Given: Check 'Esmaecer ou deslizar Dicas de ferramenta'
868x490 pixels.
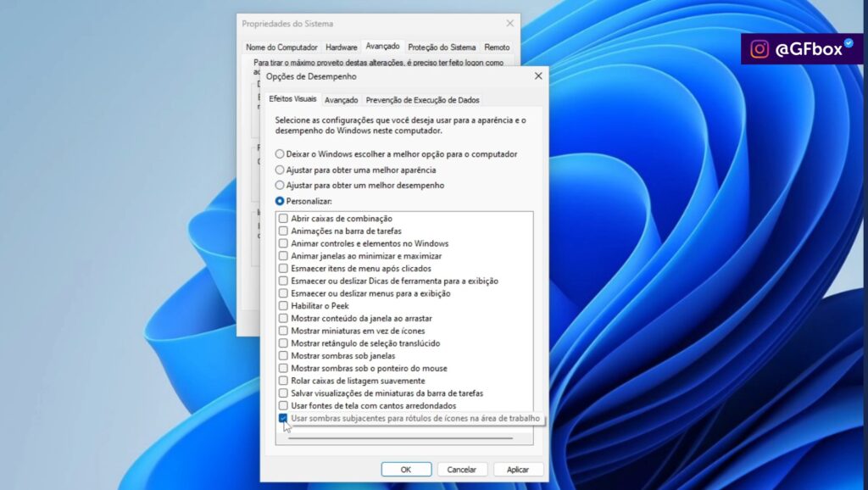Looking at the screenshot, I should click(x=283, y=281).
